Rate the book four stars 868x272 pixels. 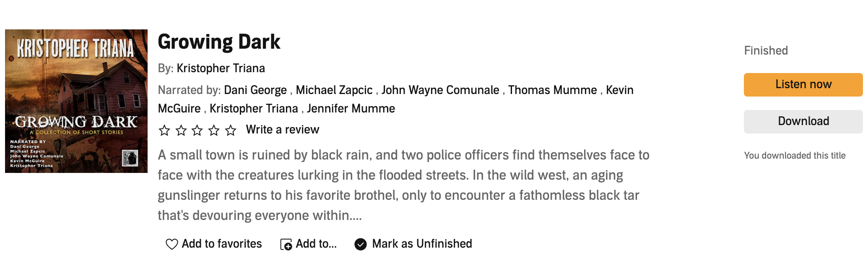point(214,131)
